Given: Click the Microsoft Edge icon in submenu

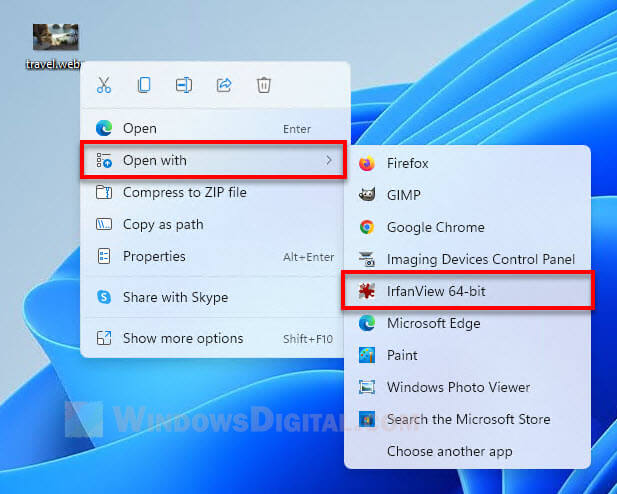Looking at the screenshot, I should [367, 323].
